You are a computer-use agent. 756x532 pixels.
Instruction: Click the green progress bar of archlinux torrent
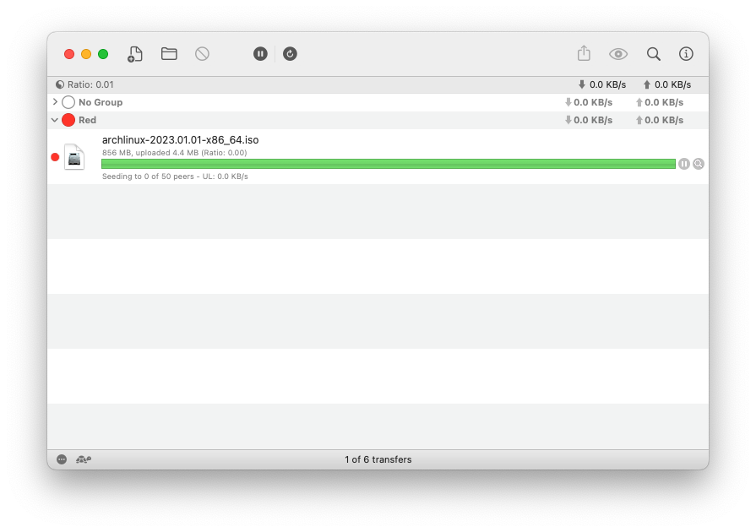click(x=389, y=164)
